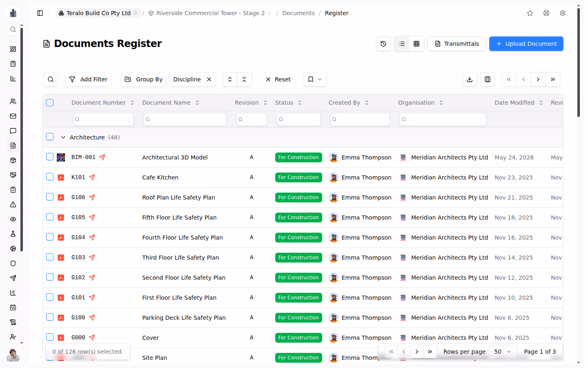Open the 3D cube icon in sidebar
The height and width of the screenshot is (368, 588).
pos(13,160)
